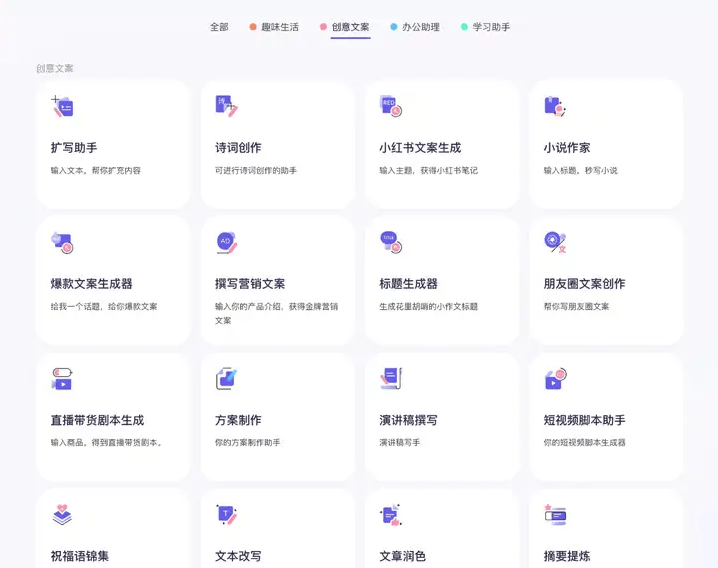
Task: Switch to the 趣味生活 tab
Action: point(279,27)
